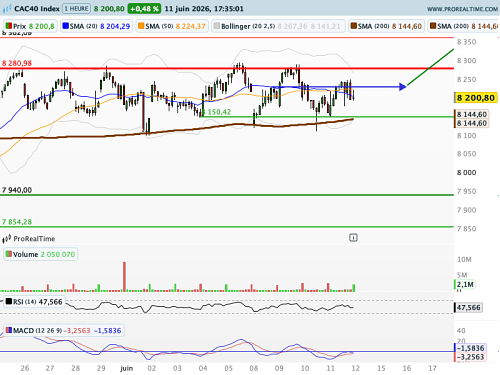
Task: Click the Volume indicator color icon
Action: click(x=9, y=254)
